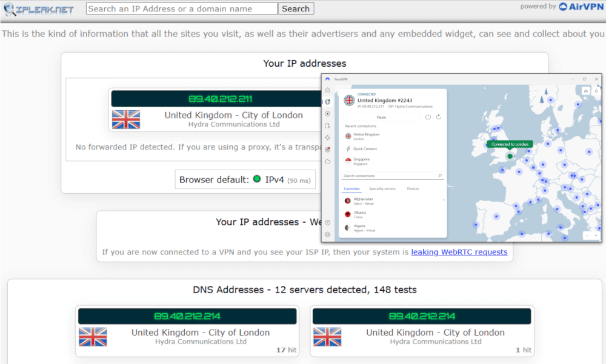The height and width of the screenshot is (364, 606).
Task: Click the 1 hit DNS address 89.40.212.214
Action: pyautogui.click(x=422, y=316)
